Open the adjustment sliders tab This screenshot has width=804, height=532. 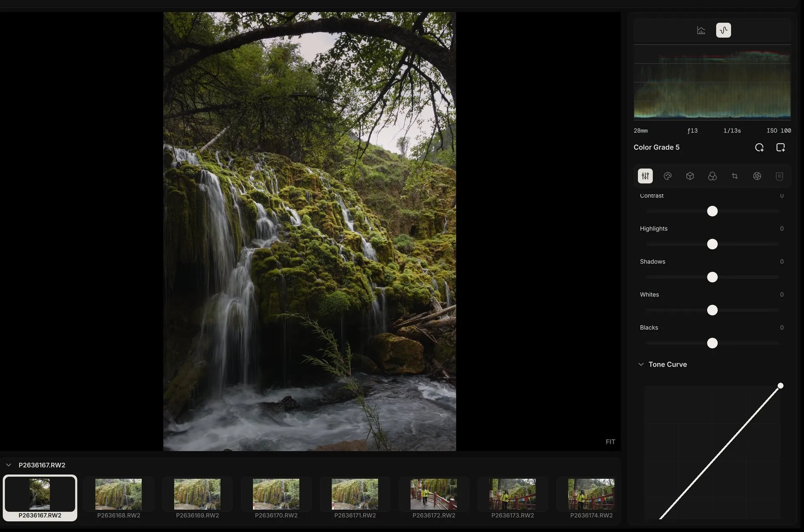[645, 176]
